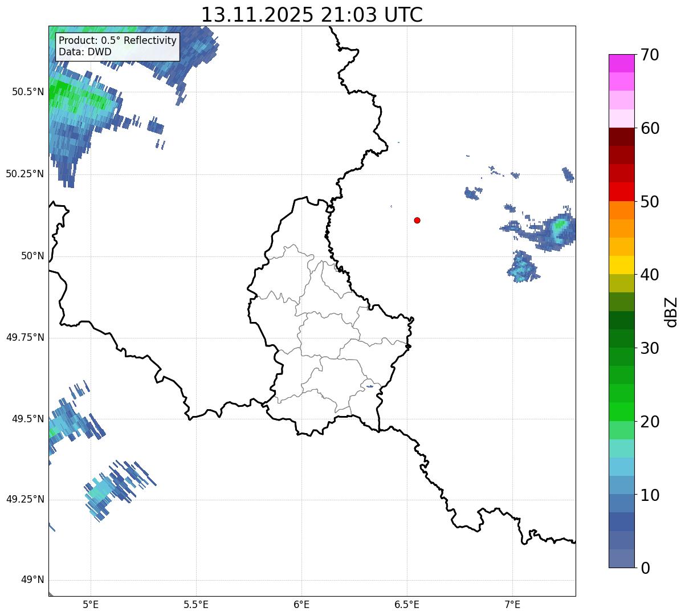Viewport: 685px width, 616px height.
Task: Click the red location marker dot
Action: pyautogui.click(x=417, y=220)
